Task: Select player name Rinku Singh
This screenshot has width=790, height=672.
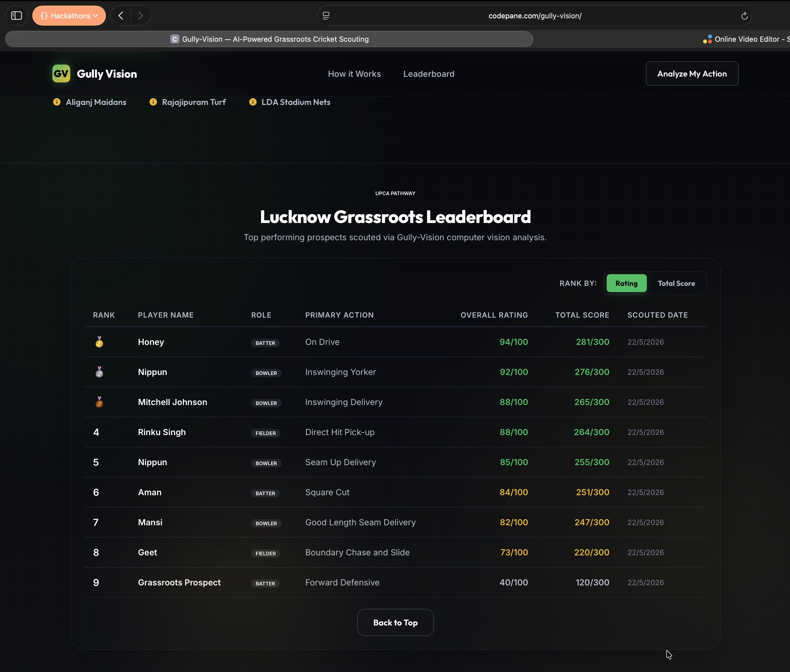Action: pyautogui.click(x=162, y=432)
